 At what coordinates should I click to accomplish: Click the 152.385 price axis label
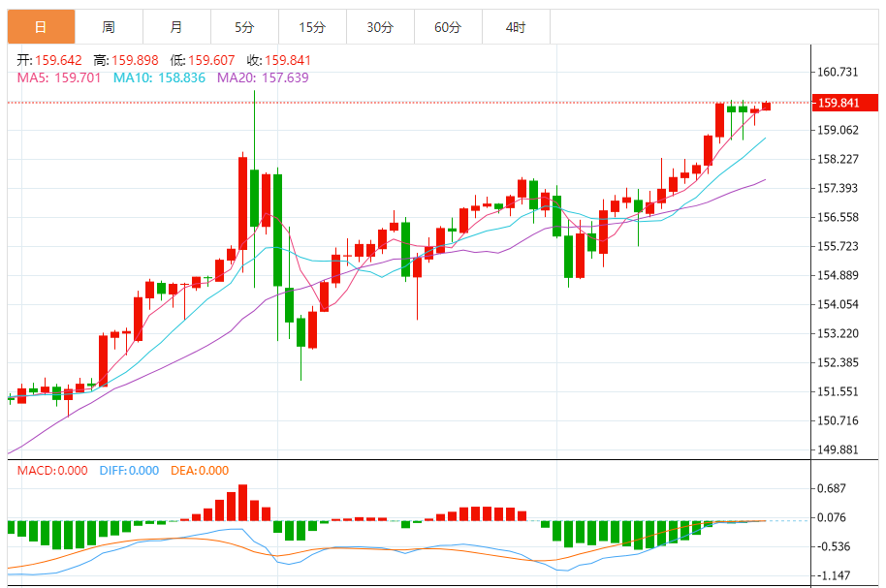tap(838, 362)
